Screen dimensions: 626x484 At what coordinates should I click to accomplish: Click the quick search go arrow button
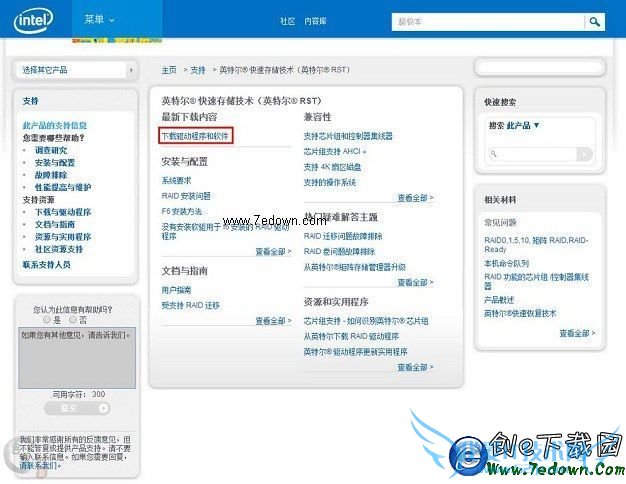tap(585, 154)
